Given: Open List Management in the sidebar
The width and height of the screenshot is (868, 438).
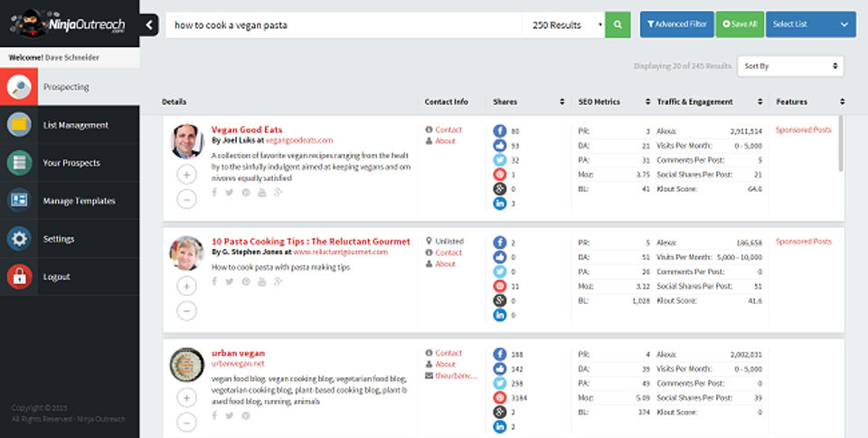Looking at the screenshot, I should point(75,125).
